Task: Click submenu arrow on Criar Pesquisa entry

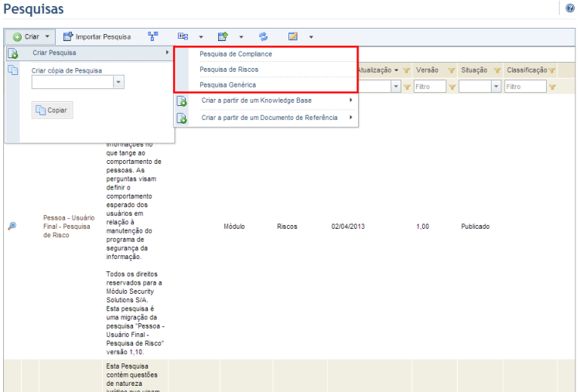Action: [167, 53]
